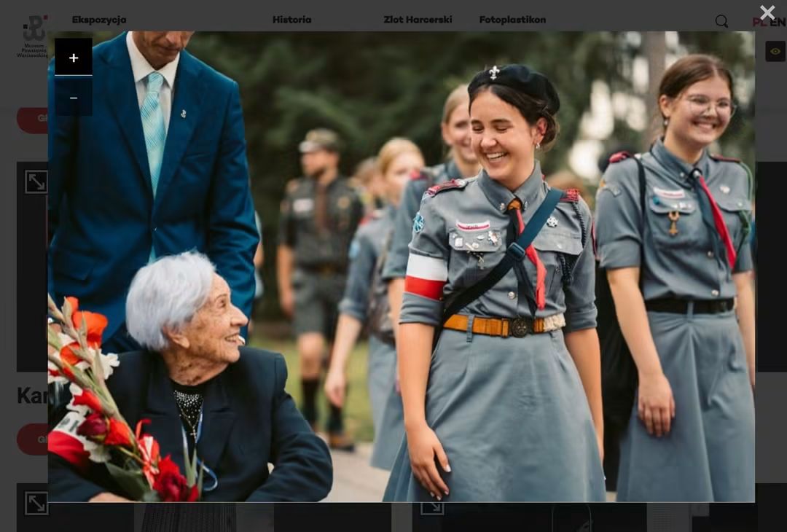Open the Ekspozycja menu

99,20
